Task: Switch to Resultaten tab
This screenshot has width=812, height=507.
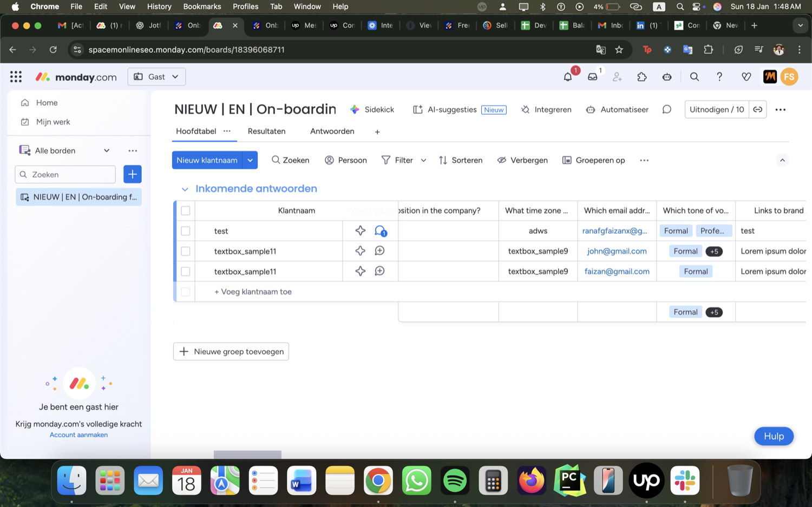Action: (266, 131)
